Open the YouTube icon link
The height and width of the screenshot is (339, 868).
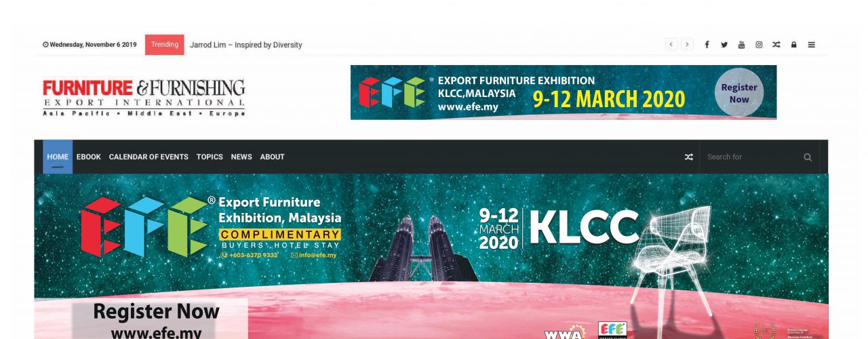tap(741, 45)
